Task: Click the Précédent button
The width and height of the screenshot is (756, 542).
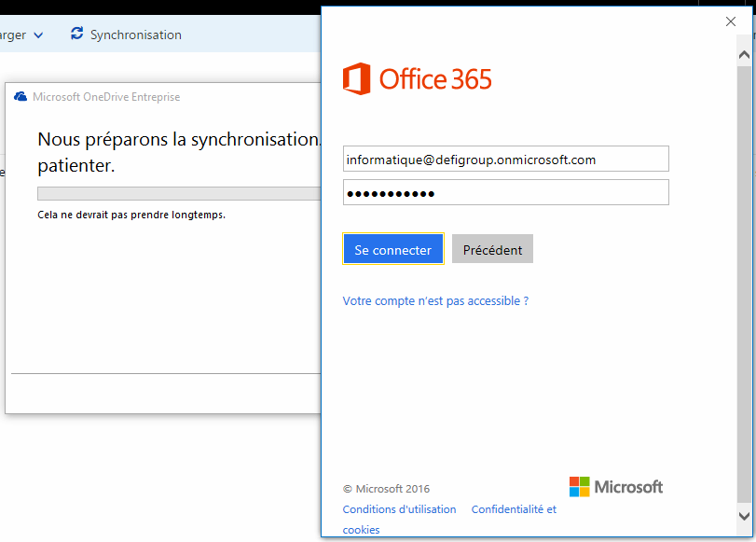Action: pyautogui.click(x=492, y=249)
